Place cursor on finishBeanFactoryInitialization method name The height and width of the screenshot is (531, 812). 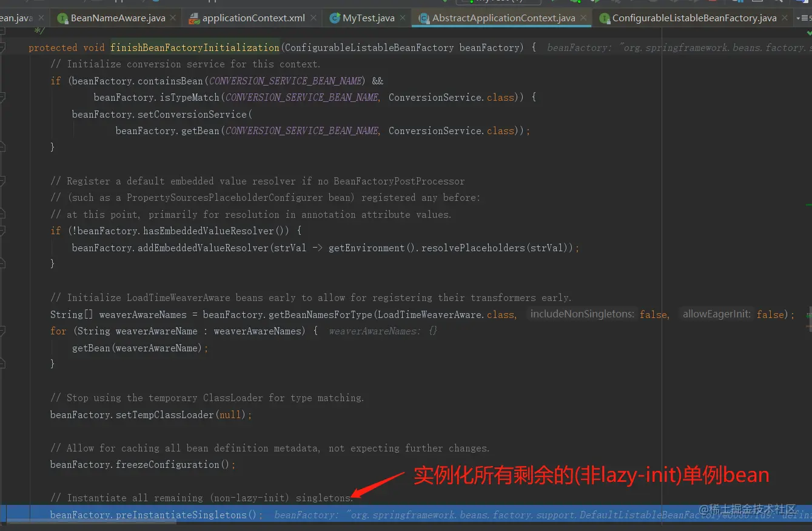tap(195, 47)
